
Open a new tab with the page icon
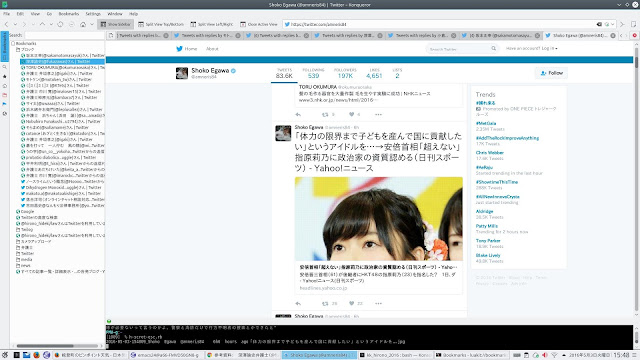[111, 36]
